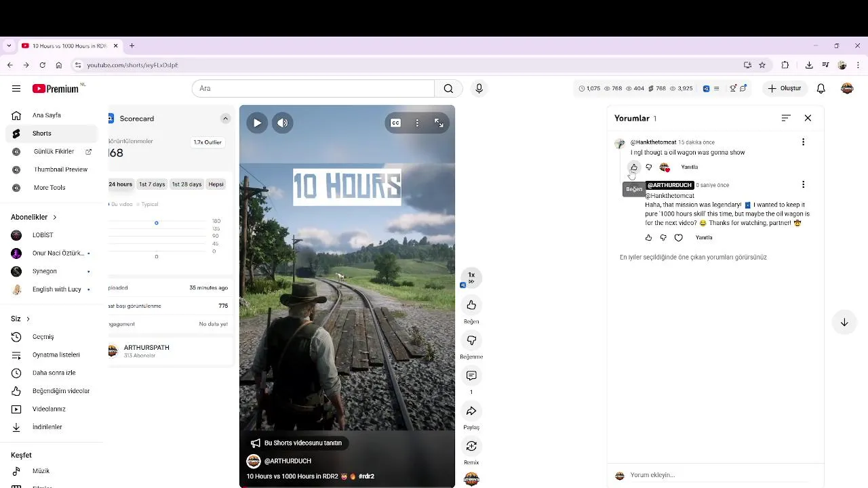Dislike the comment by @Hankthetomcat

(649, 167)
